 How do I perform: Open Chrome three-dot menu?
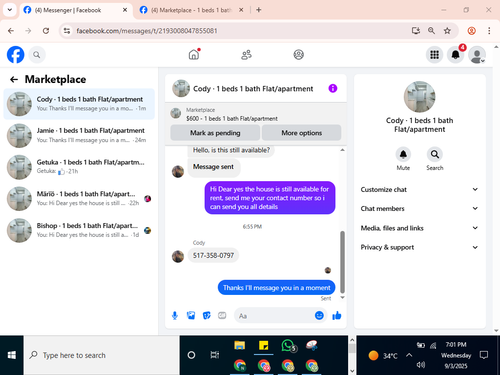[489, 31]
